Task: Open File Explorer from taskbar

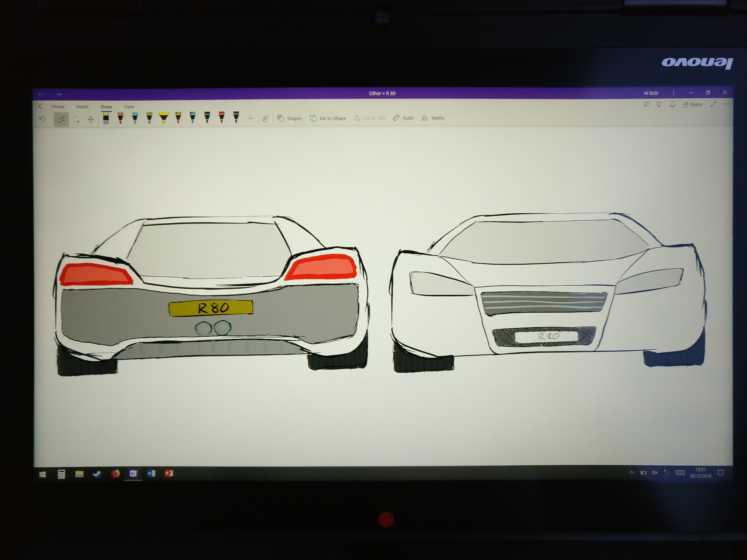Action: 79,474
